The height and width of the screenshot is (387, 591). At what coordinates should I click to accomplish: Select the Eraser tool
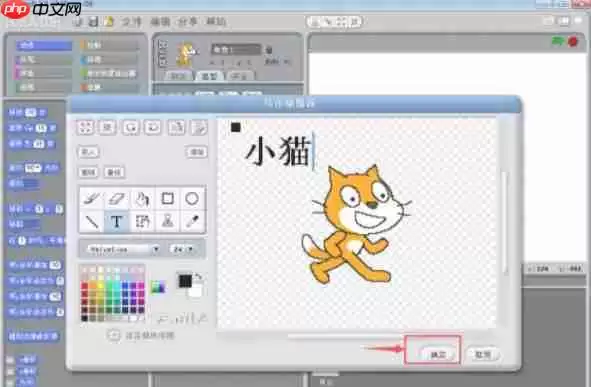pos(117,198)
